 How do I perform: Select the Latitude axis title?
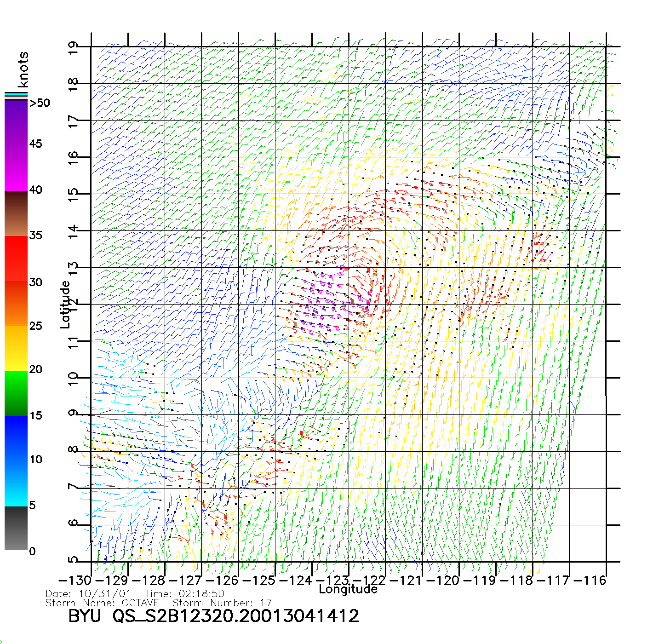[65, 304]
